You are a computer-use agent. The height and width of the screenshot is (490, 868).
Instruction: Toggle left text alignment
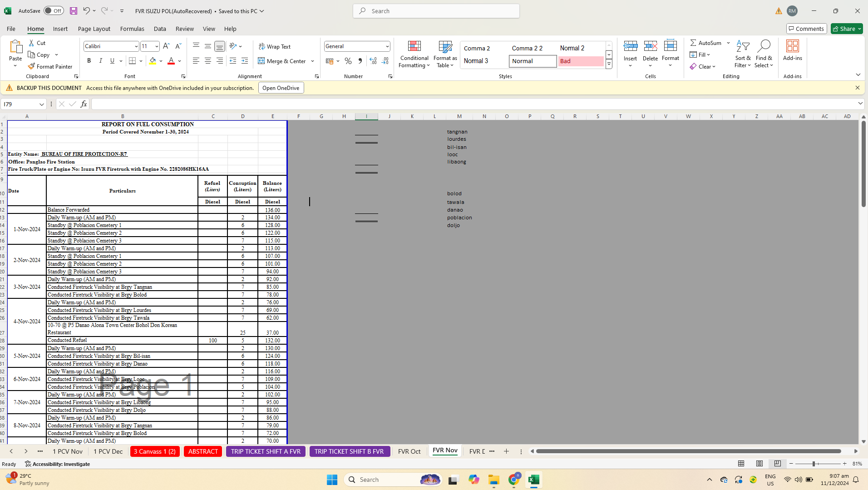[x=196, y=61]
